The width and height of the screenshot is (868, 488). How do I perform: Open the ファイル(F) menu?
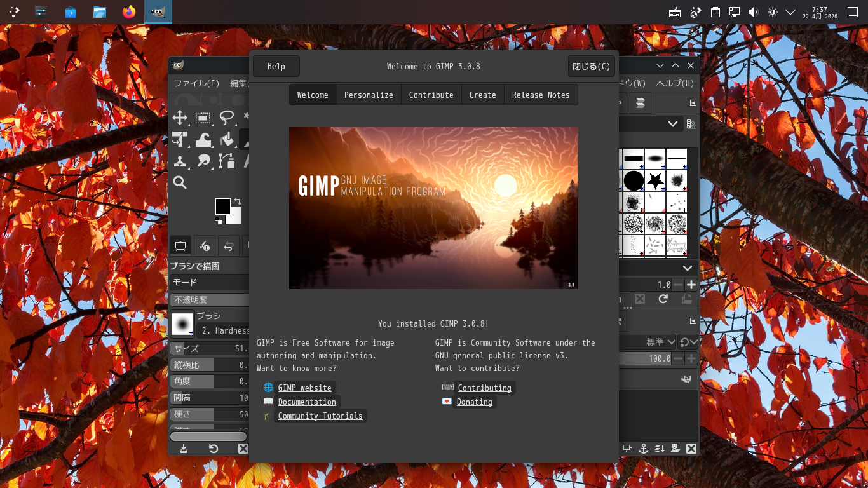point(196,83)
